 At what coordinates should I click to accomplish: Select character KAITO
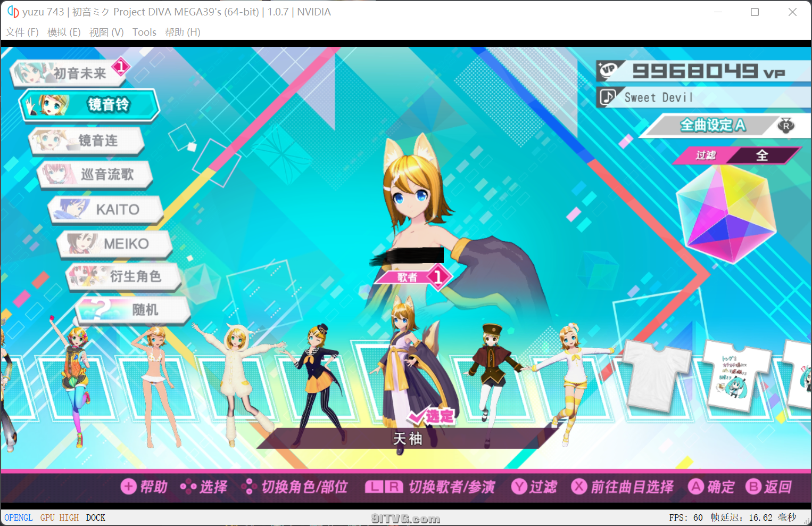105,209
